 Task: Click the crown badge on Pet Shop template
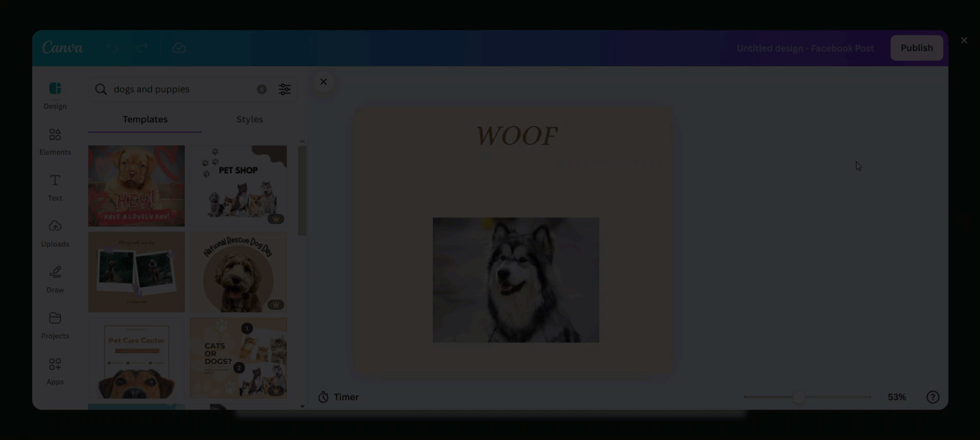[x=276, y=219]
